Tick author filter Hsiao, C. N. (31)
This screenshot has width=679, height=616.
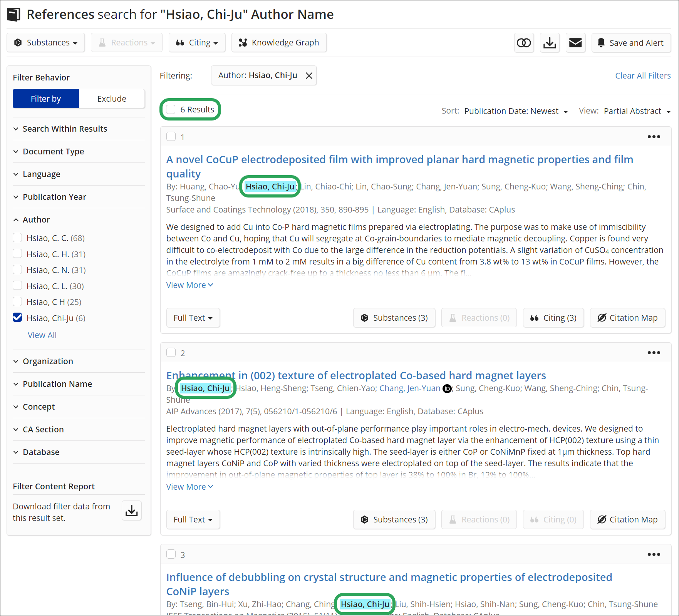click(x=17, y=269)
